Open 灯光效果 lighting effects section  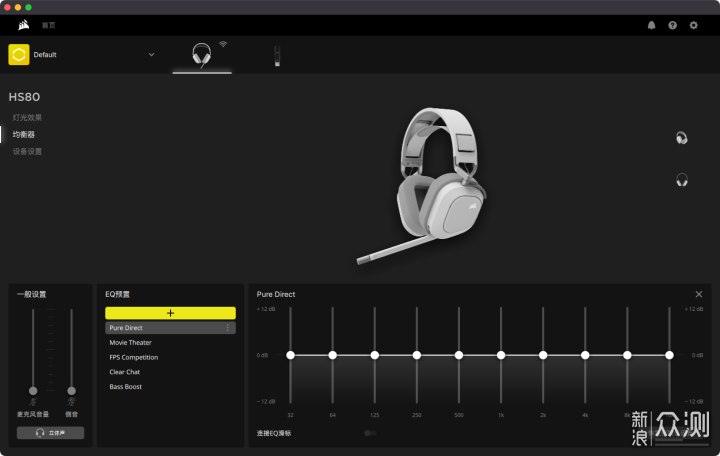(x=27, y=118)
